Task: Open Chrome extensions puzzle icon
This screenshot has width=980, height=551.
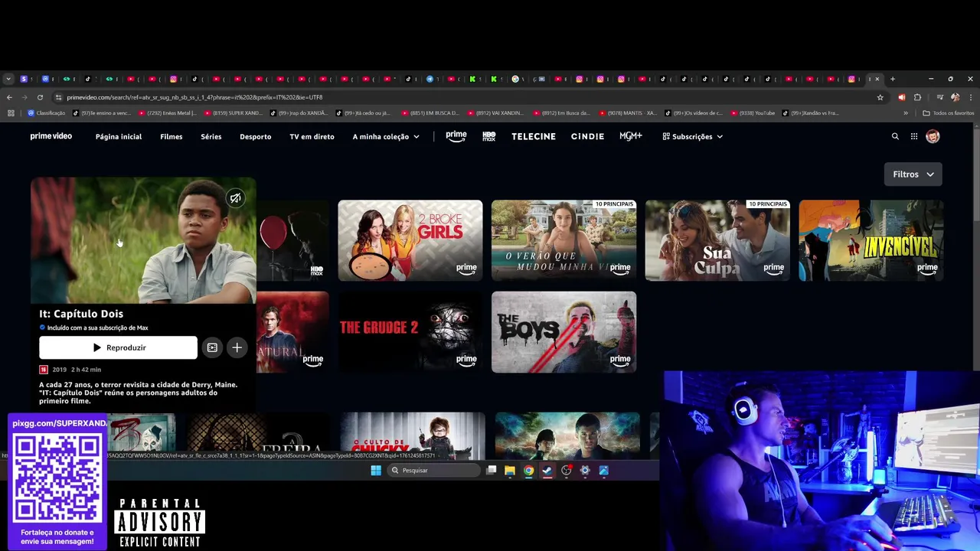Action: [x=917, y=97]
